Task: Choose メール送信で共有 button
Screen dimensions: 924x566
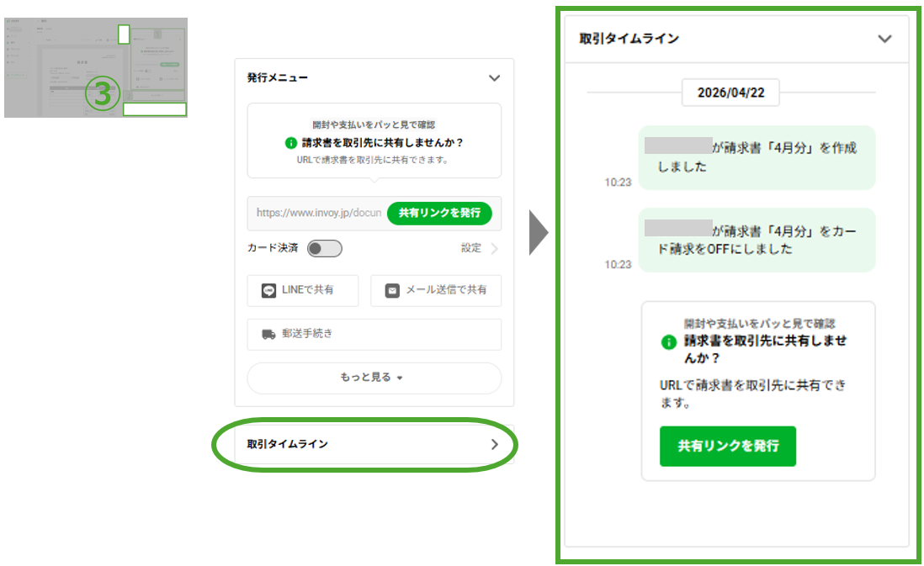Action: pos(436,290)
